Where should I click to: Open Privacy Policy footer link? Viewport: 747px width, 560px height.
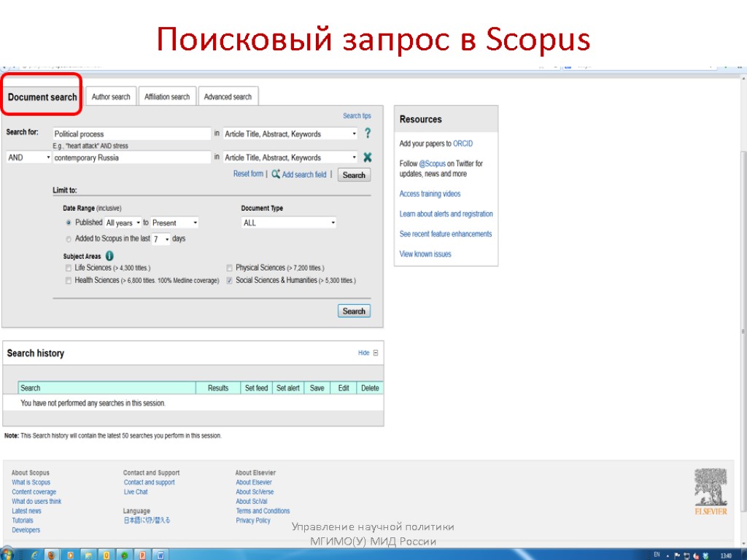[253, 521]
